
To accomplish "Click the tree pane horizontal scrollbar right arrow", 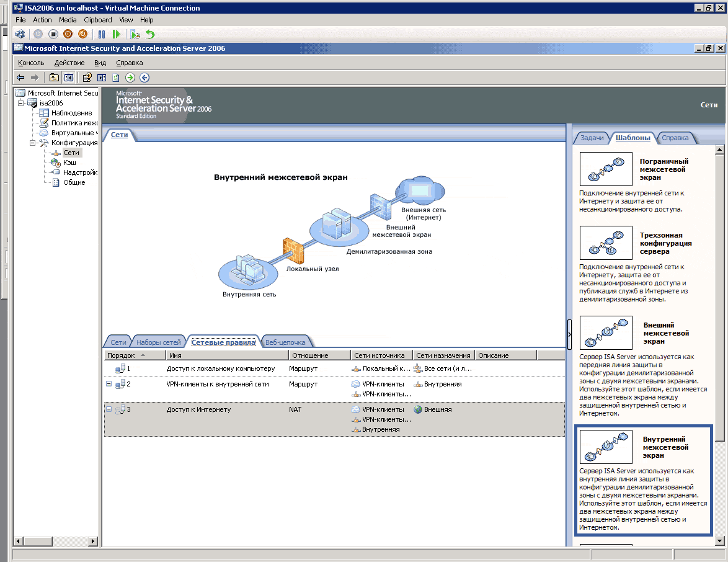I will click(93, 541).
